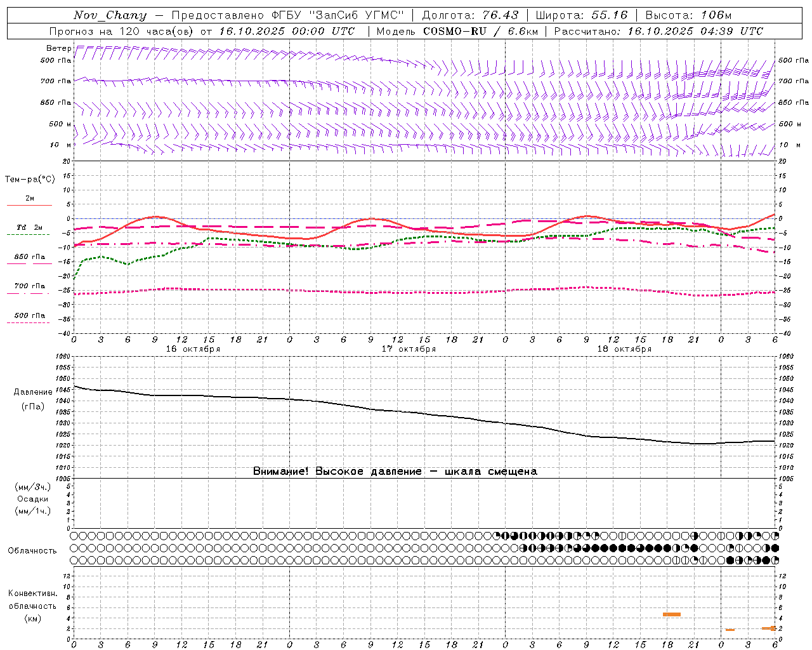Click the "Тем-ра(°C)" temperature panel label
The width and height of the screenshot is (812, 650).
(30, 180)
